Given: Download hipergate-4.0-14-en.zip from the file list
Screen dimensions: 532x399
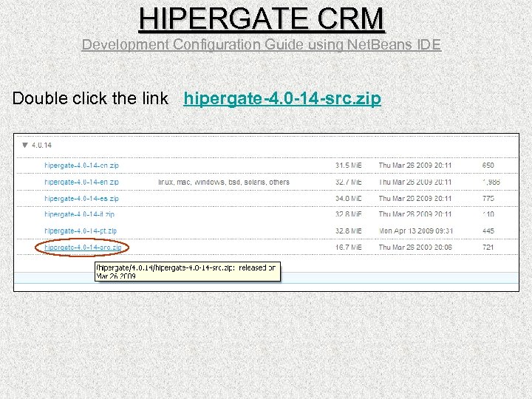Looking at the screenshot, I should (x=82, y=183).
